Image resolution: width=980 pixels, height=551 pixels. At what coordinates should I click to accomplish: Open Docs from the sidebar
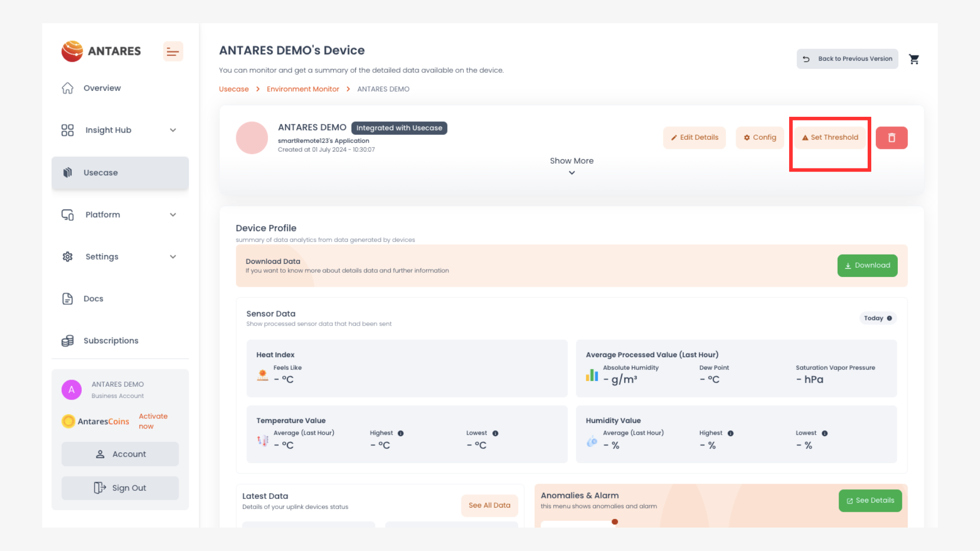[93, 299]
